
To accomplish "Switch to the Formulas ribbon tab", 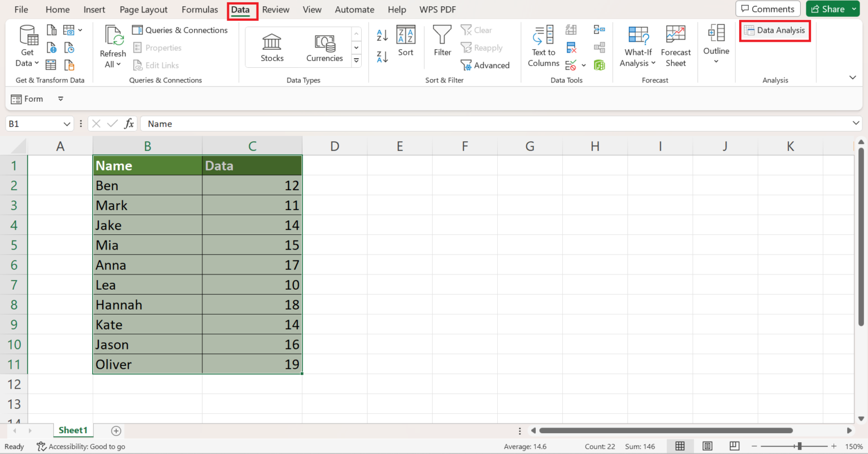I will (x=199, y=10).
